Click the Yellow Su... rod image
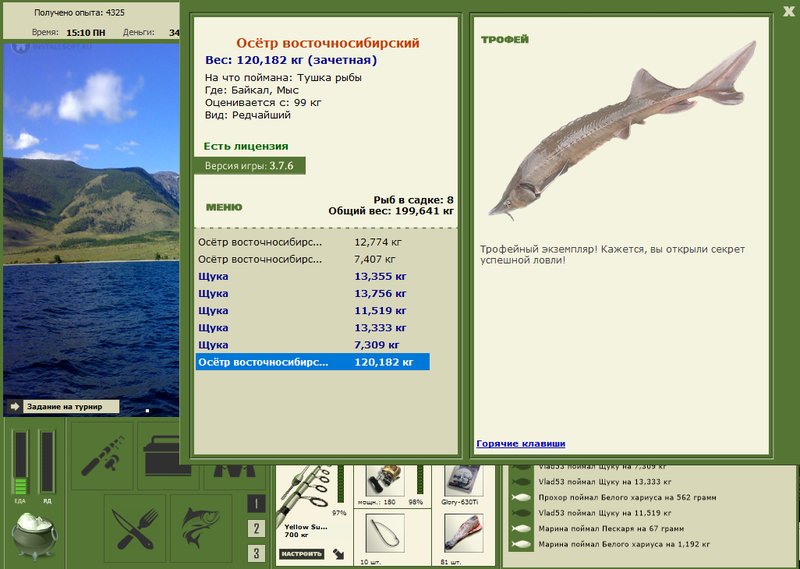This screenshot has height=569, width=800. (306, 492)
